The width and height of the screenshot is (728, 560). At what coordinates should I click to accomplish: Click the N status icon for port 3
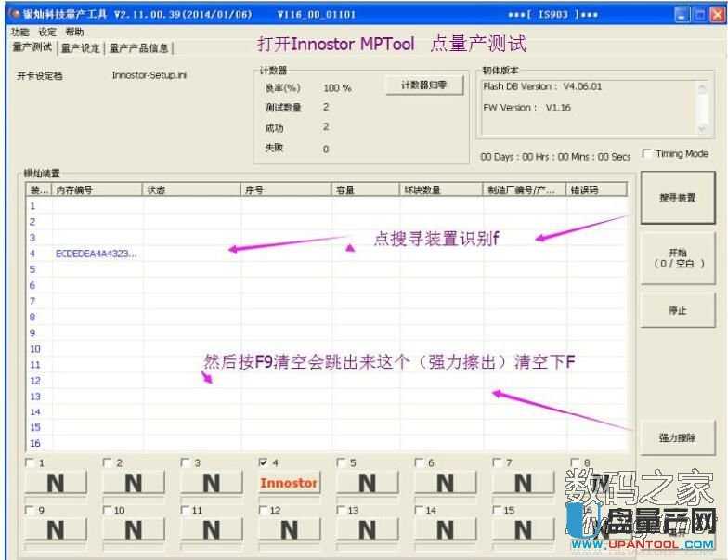(212, 483)
